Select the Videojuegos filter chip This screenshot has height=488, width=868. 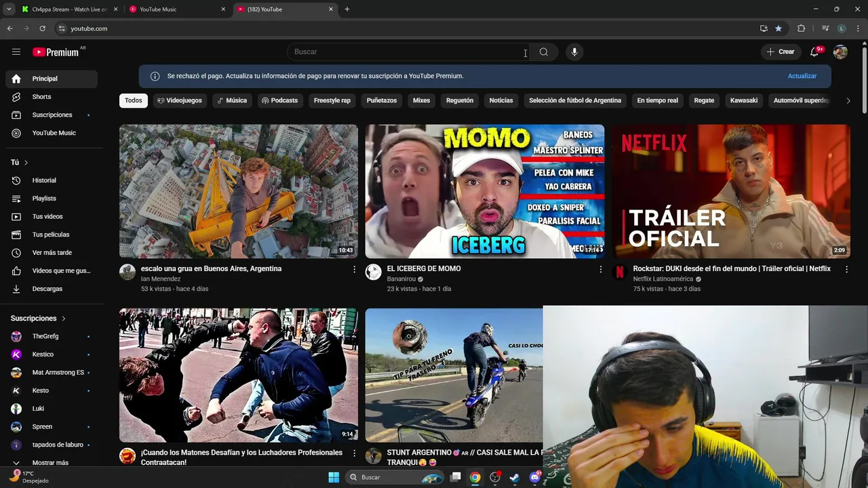[x=180, y=100]
